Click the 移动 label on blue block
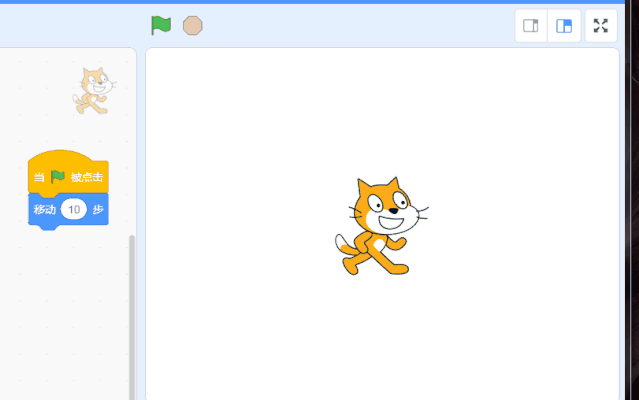The width and height of the screenshot is (639, 400). (45, 209)
